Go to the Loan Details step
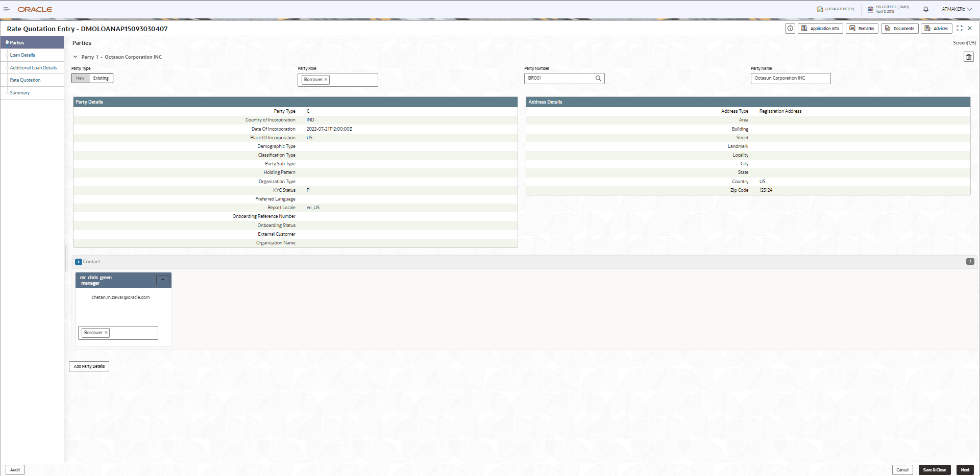Viewport: 980px width, 476px height. pos(32,55)
